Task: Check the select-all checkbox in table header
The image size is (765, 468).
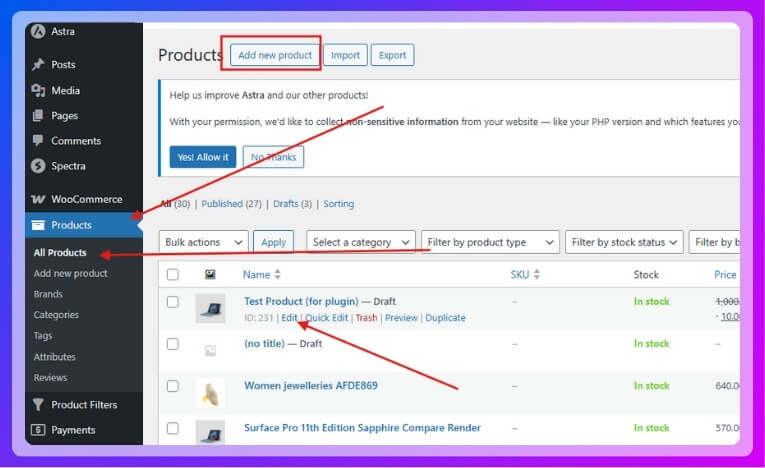Action: (173, 275)
